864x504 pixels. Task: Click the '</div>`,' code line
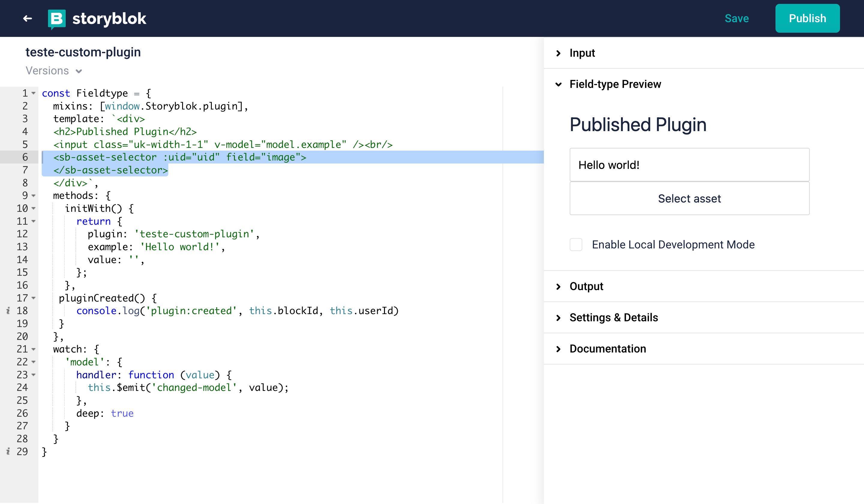pos(76,183)
